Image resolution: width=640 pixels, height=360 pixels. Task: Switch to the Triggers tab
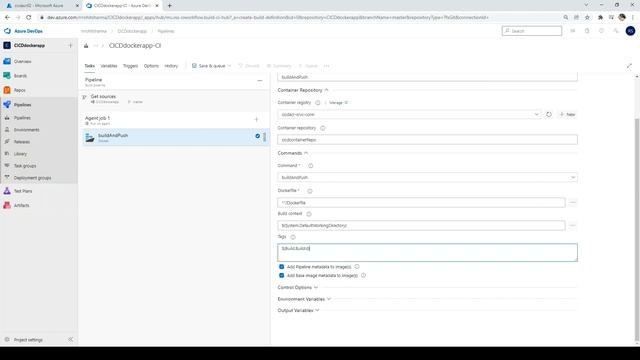(x=131, y=66)
